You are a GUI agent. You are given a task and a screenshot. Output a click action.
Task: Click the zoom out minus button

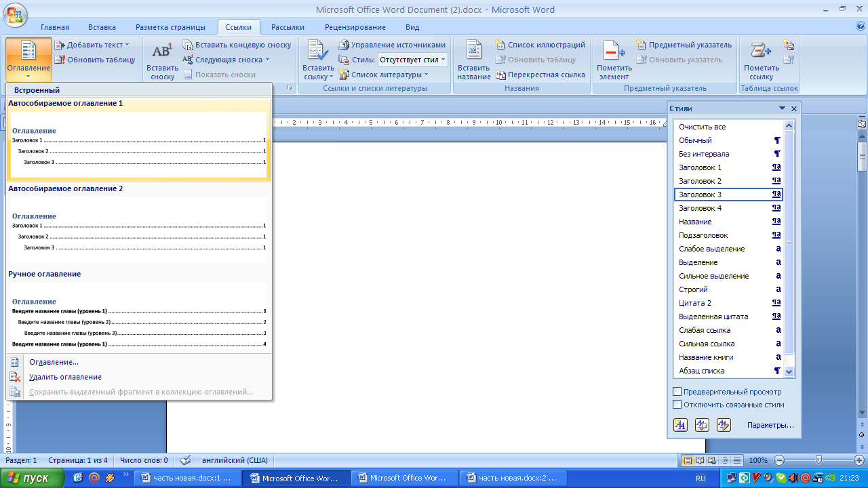(780, 460)
